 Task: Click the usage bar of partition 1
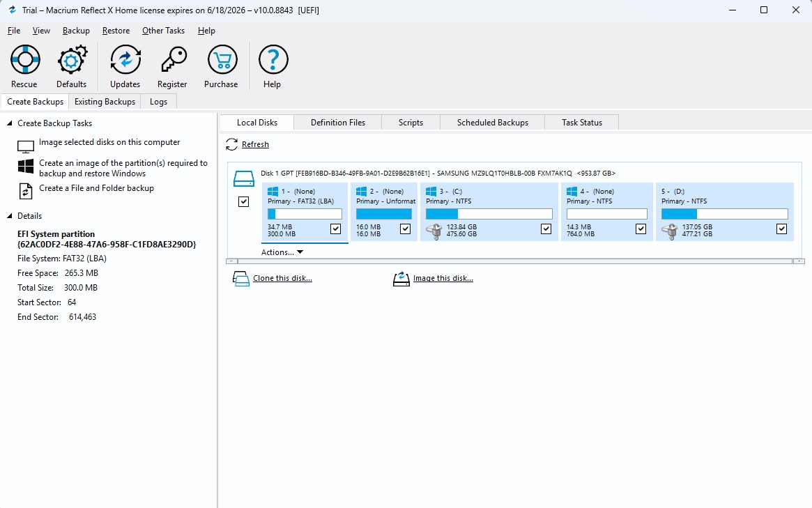click(x=305, y=214)
